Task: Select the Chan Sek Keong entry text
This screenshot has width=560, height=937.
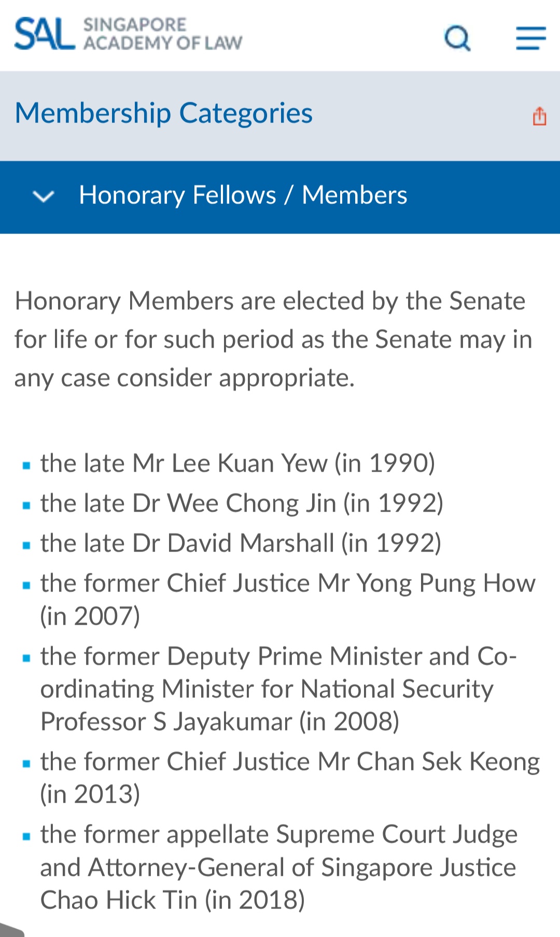Action: tap(290, 777)
